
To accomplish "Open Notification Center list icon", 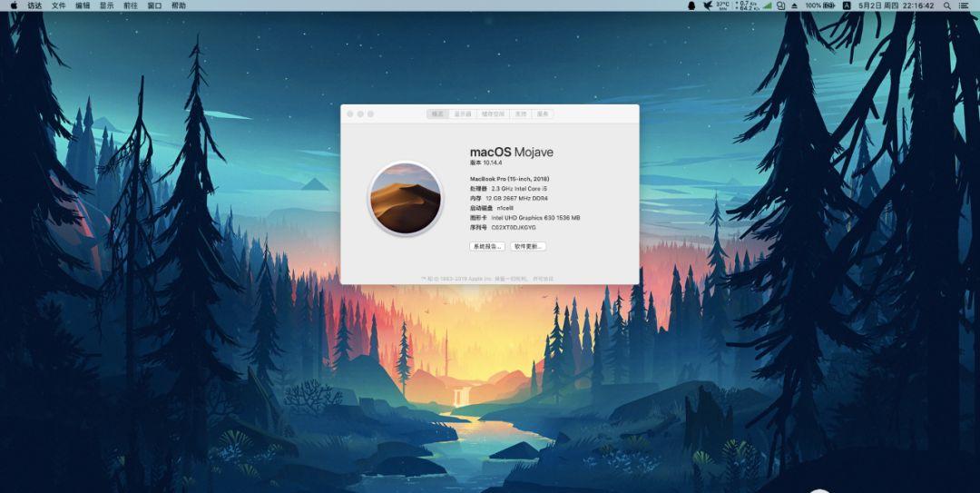I will click(963, 5).
